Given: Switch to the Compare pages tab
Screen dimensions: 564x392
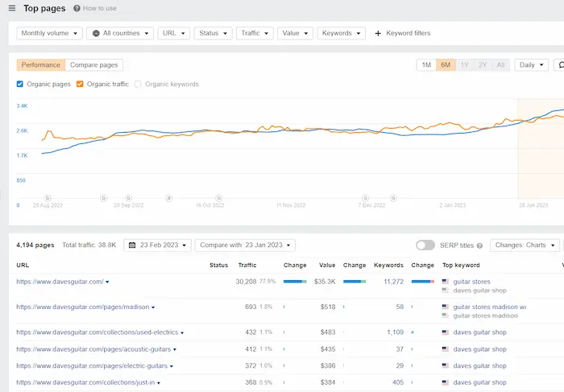Looking at the screenshot, I should pos(94,65).
